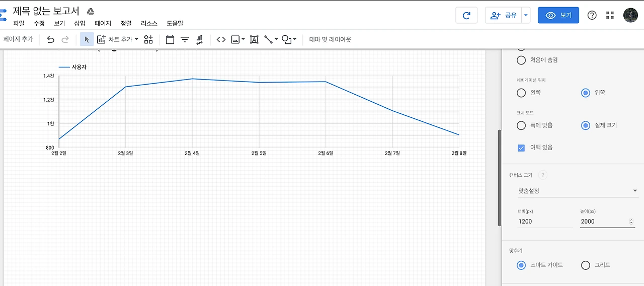Click the 사용자 legend label
Image resolution: width=644 pixels, height=286 pixels.
(79, 67)
